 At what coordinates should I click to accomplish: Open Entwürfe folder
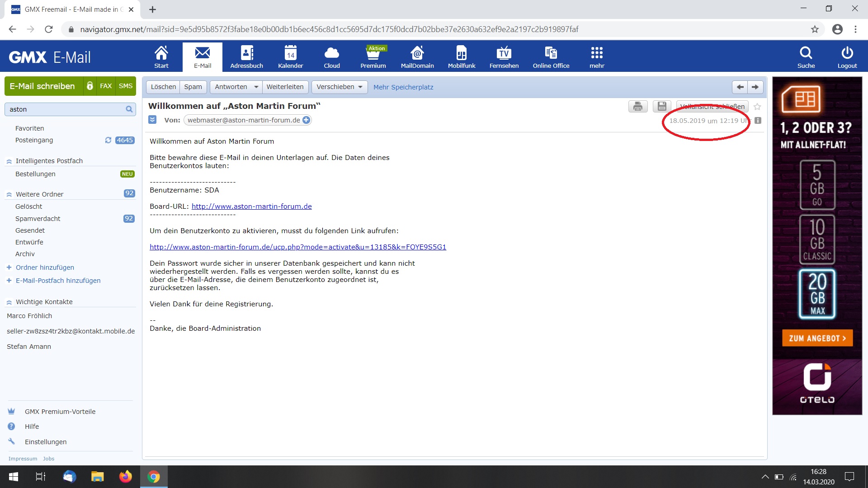click(29, 242)
